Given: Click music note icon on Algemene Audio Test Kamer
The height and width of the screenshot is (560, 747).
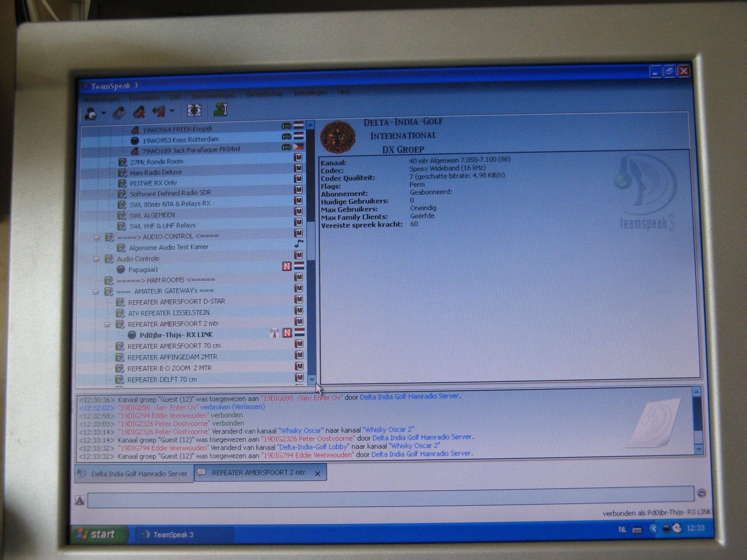Looking at the screenshot, I should [x=299, y=243].
